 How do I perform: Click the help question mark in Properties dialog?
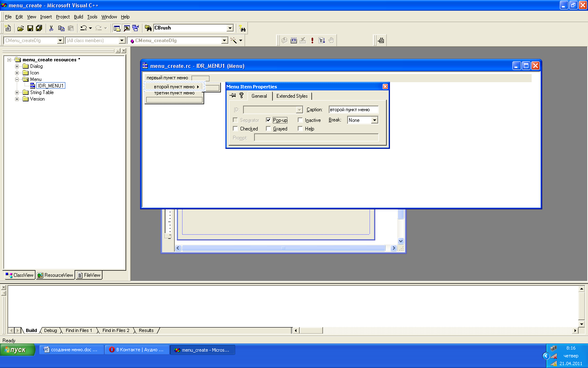pyautogui.click(x=241, y=95)
